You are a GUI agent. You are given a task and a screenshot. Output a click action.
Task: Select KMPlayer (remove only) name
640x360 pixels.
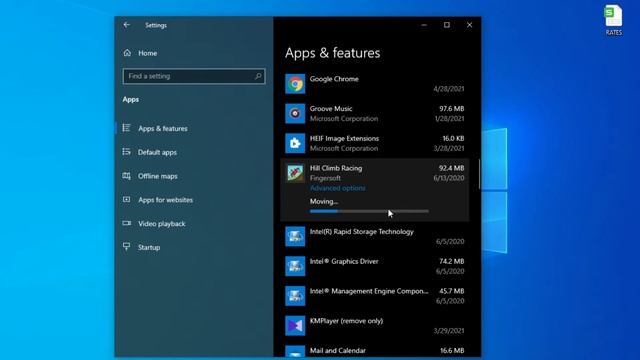click(347, 321)
